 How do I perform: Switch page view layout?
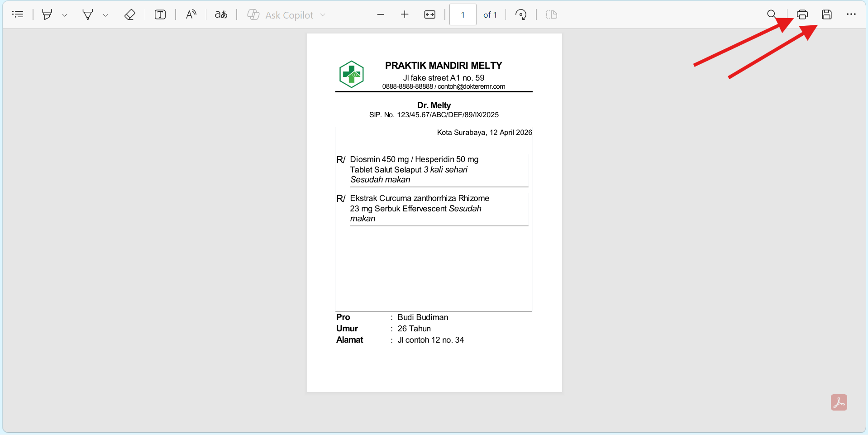tap(551, 14)
